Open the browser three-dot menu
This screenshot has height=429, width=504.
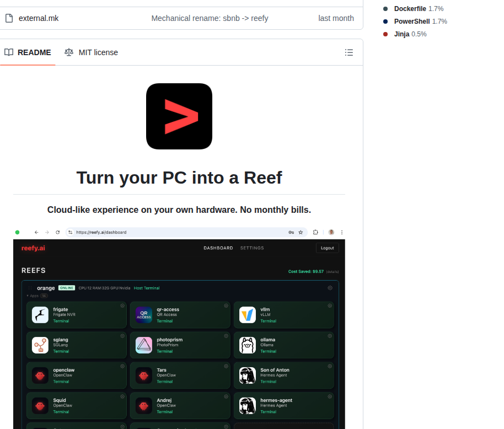coord(342,232)
